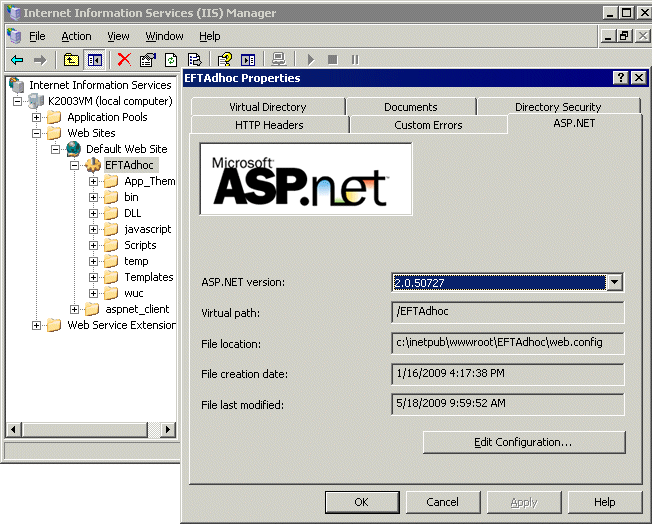This screenshot has height=524, width=652.
Task: Open the View menu
Action: (x=119, y=36)
